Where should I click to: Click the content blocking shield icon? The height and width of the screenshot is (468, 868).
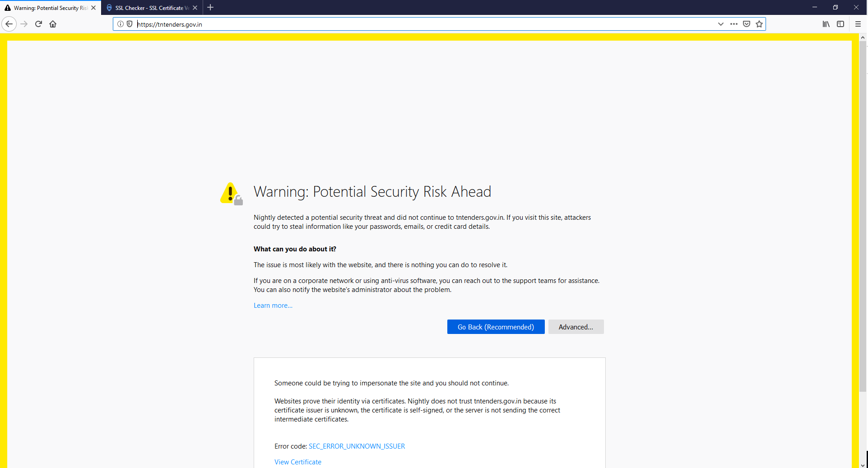click(x=130, y=24)
